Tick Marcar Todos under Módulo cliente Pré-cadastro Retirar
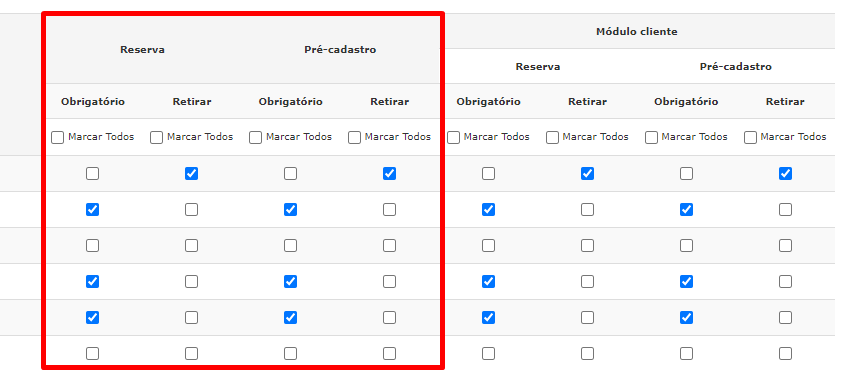 pyautogui.click(x=750, y=137)
